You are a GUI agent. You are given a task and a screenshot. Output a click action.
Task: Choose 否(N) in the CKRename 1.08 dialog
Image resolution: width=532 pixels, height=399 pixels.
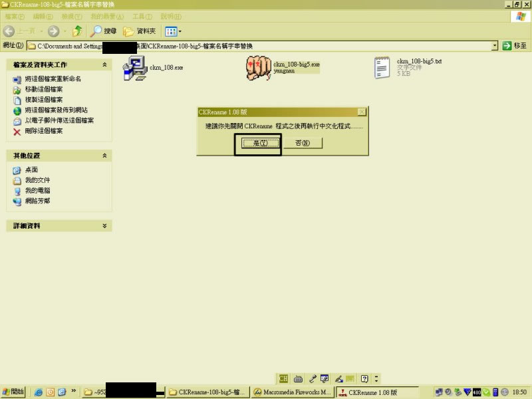(303, 143)
